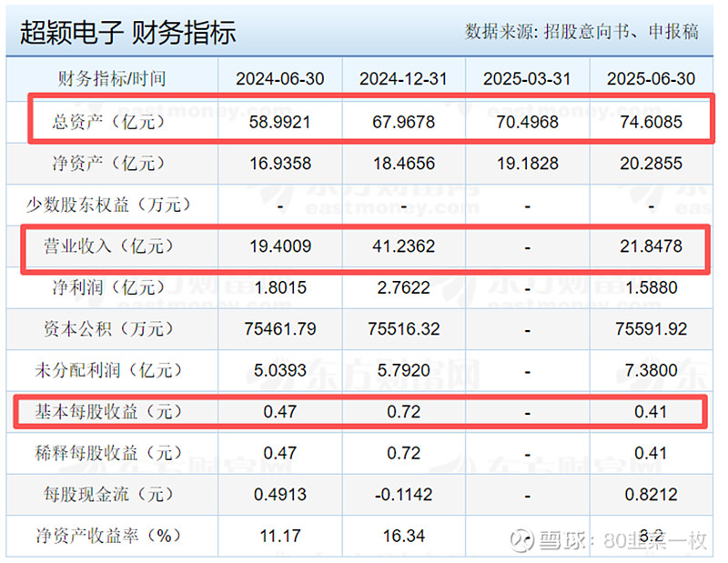
Task: Select the 净利润（亿元） row label
Action: (x=108, y=287)
